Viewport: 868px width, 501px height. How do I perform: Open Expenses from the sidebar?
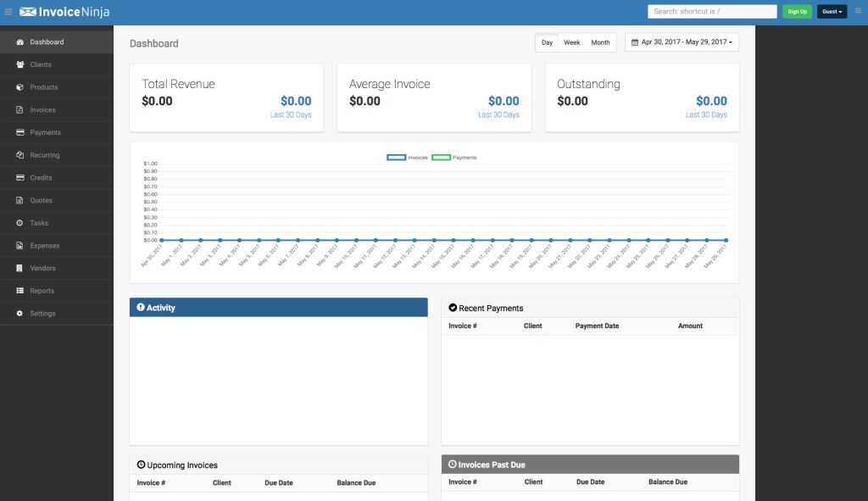coord(57,246)
